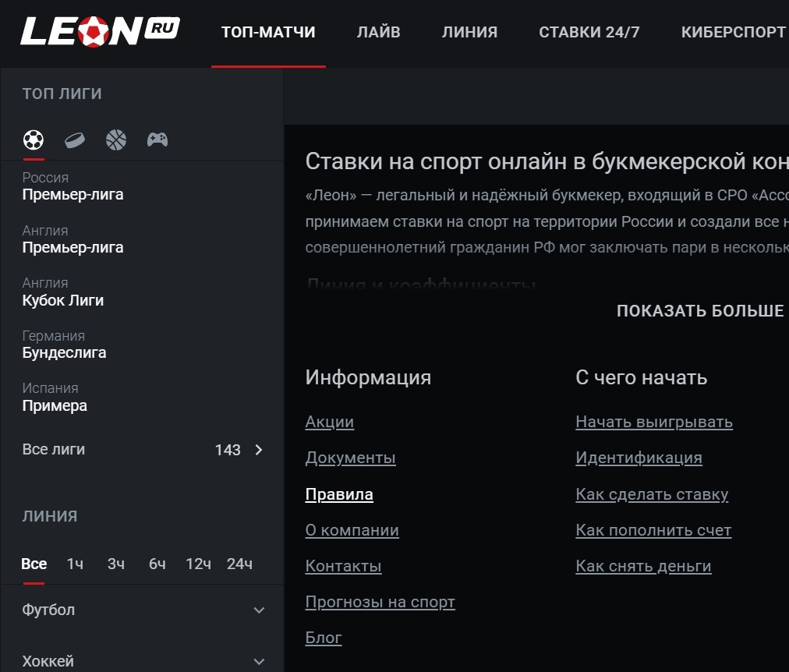Viewport: 789px width, 672px height.
Task: Open Англия Премьер-лига league
Action: 73,239
